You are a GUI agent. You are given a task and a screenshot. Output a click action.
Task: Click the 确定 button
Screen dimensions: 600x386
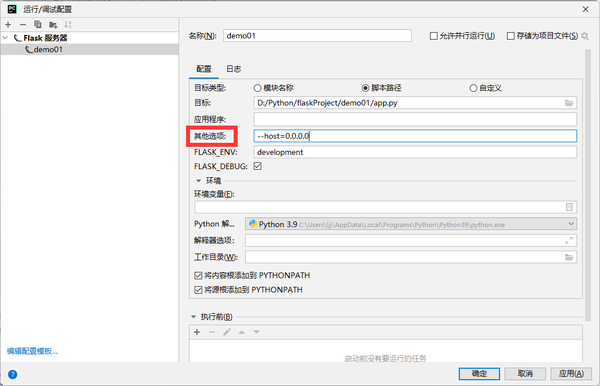[479, 373]
